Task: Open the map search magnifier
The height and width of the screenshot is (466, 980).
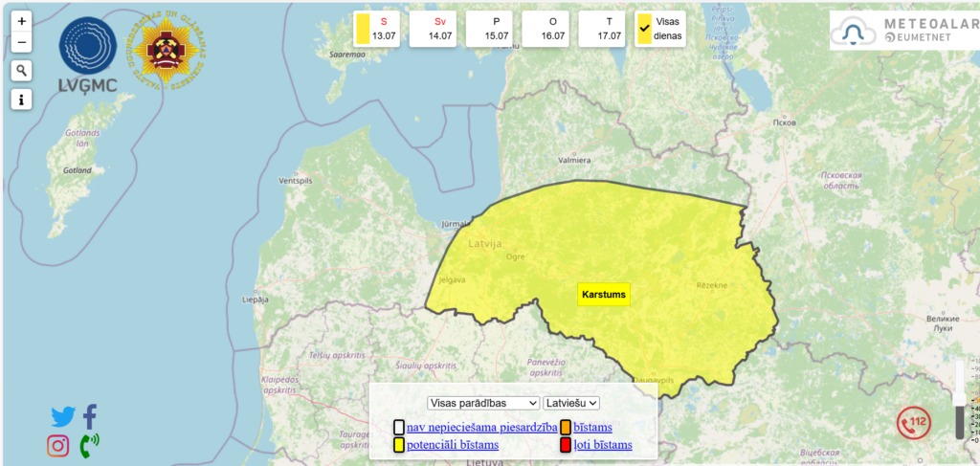Action: pyautogui.click(x=22, y=71)
